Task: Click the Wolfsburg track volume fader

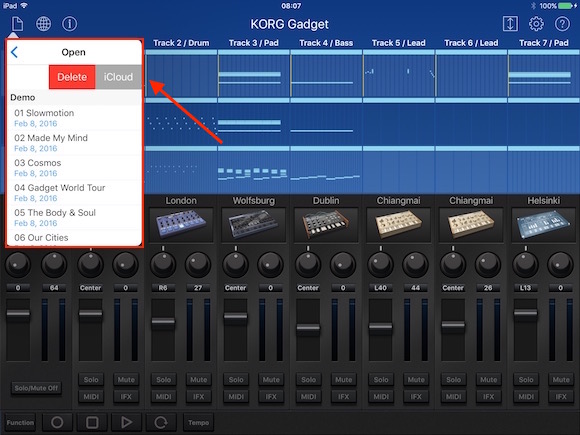Action: point(236,316)
